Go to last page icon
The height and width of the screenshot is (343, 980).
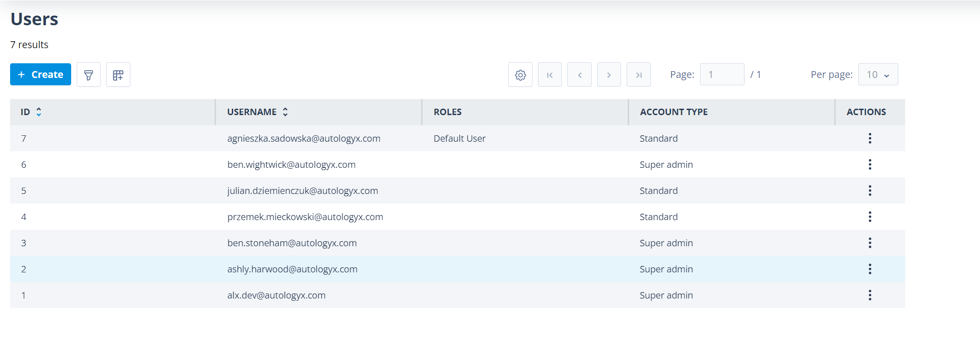point(638,75)
